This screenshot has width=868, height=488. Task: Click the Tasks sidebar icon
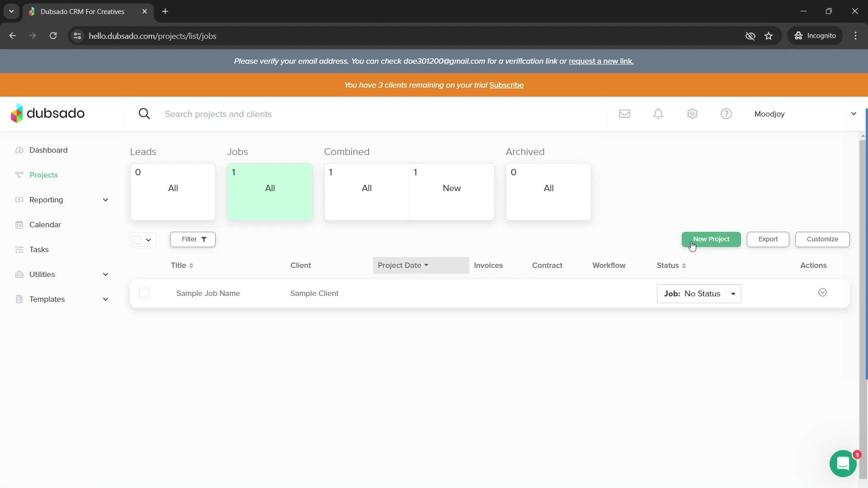pyautogui.click(x=19, y=249)
